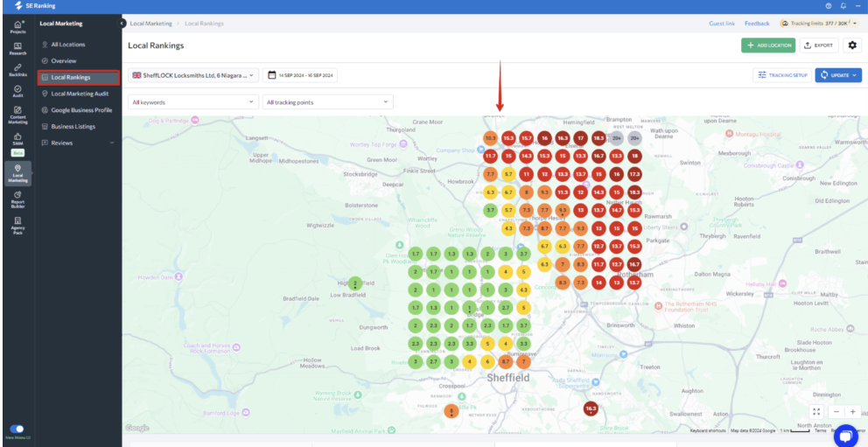Open Tracking Setup
Image resolution: width=868 pixels, height=447 pixels.
coord(781,75)
